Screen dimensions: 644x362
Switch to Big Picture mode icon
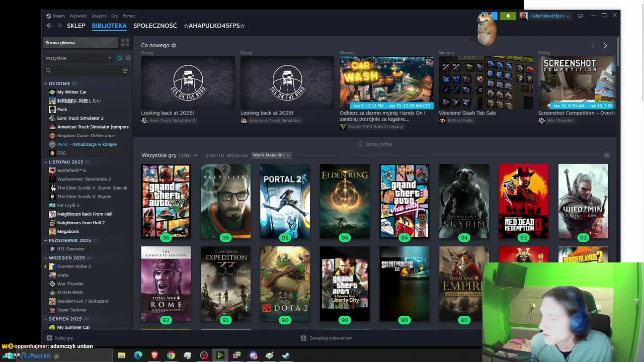pyautogui.click(x=580, y=16)
